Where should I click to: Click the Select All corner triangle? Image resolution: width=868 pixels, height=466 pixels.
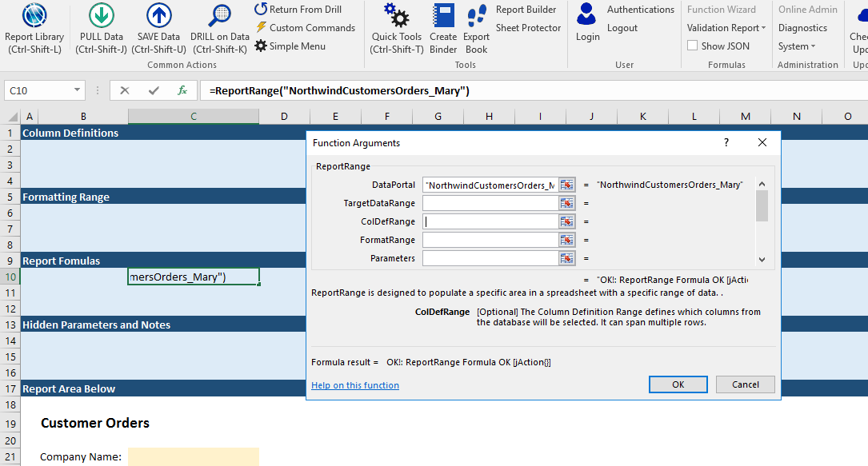point(12,116)
